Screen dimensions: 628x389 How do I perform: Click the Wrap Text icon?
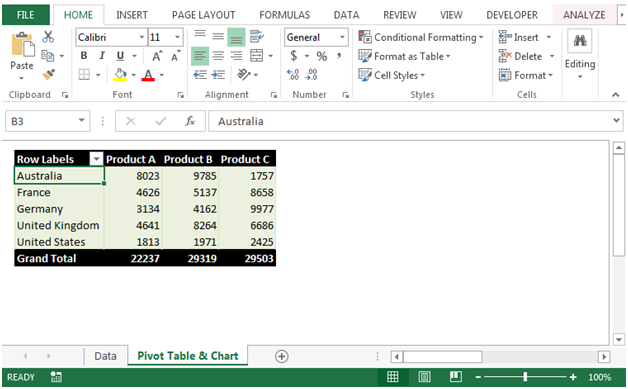[257, 37]
